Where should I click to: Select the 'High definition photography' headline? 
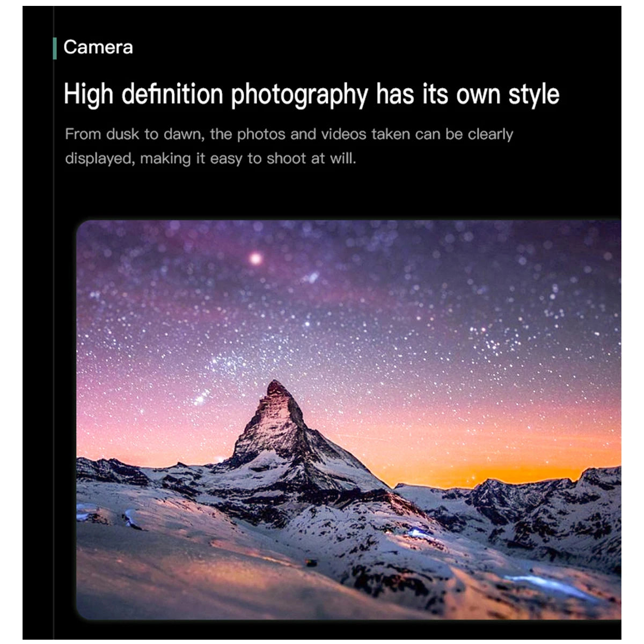point(311,95)
